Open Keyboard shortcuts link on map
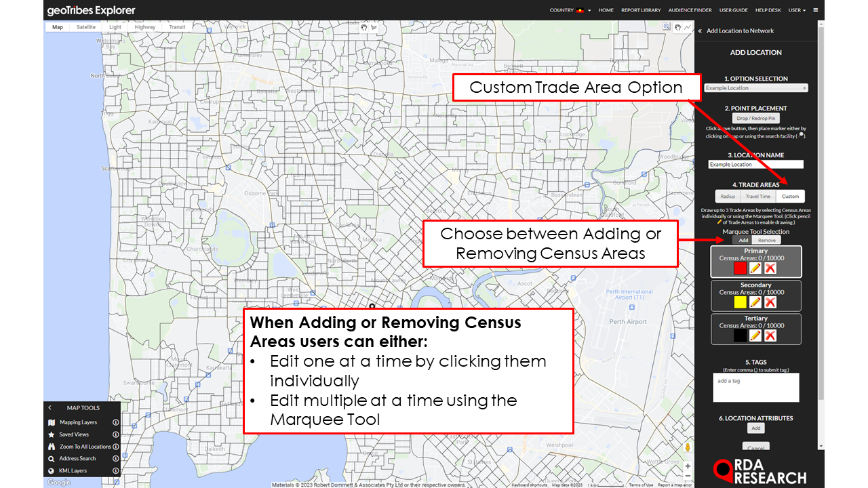The width and height of the screenshot is (868, 488). pos(530,485)
